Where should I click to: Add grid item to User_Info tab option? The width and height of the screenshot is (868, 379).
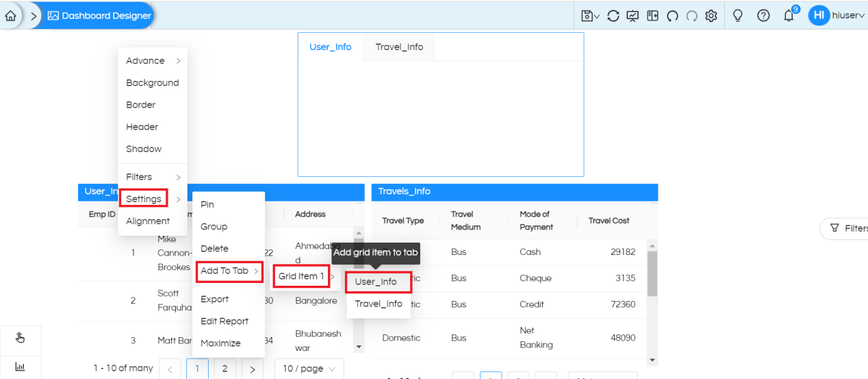[379, 282]
